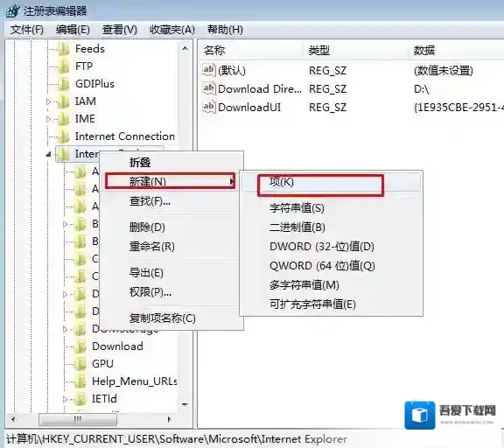Expand the IAM tree node
The width and height of the screenshot is (504, 448).
point(48,101)
